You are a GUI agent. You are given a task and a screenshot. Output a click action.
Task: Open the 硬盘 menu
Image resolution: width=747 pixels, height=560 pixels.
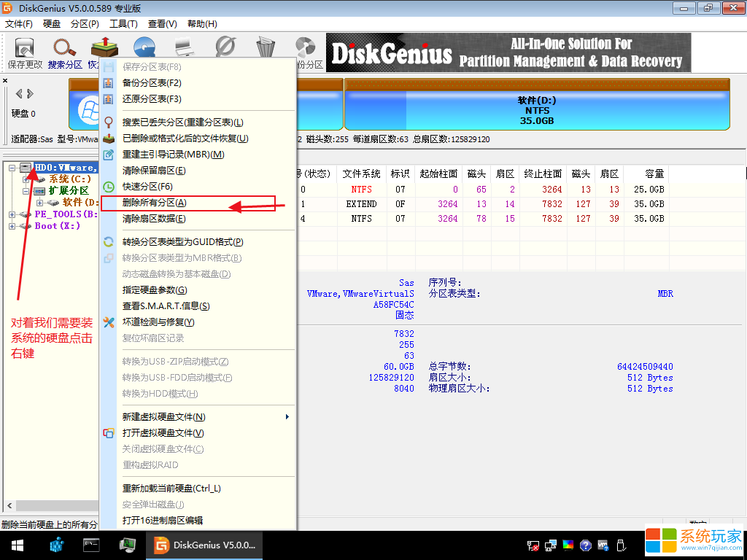(x=52, y=24)
